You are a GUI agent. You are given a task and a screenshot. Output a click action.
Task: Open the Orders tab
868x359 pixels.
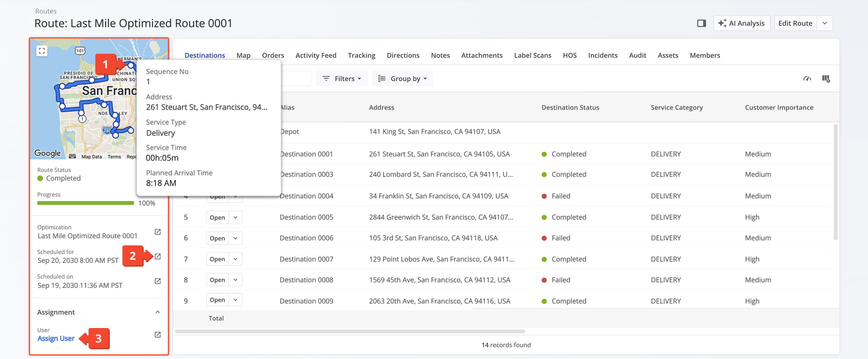(x=273, y=56)
